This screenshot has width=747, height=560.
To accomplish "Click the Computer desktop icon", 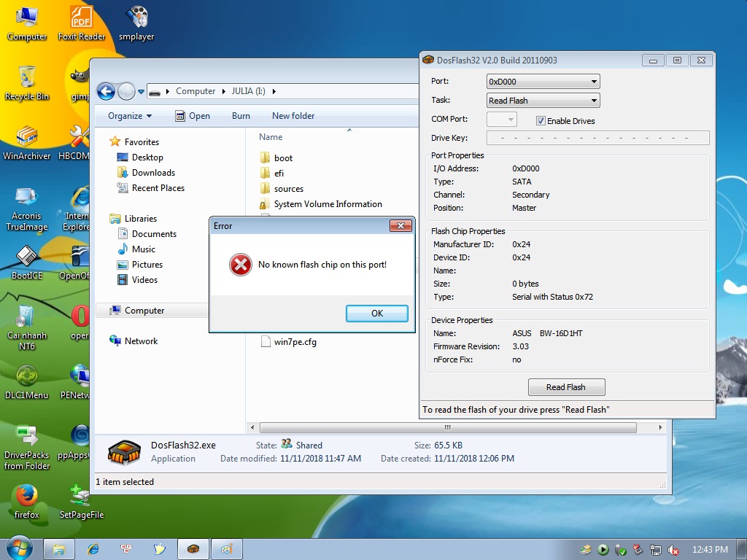I will click(x=27, y=23).
